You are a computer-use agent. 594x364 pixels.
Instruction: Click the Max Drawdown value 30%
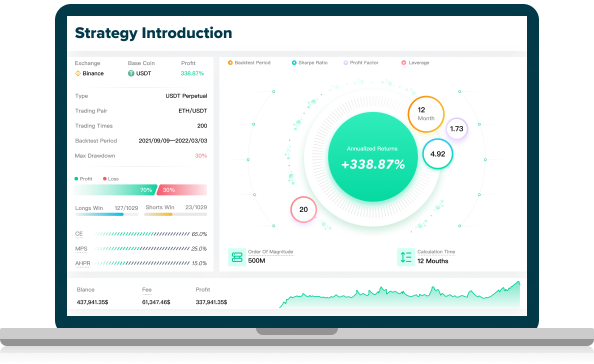pyautogui.click(x=201, y=155)
